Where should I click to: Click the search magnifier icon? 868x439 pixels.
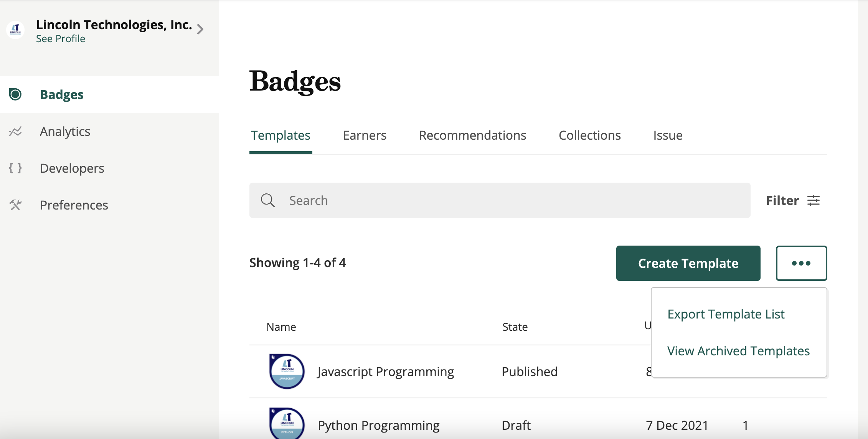click(267, 200)
